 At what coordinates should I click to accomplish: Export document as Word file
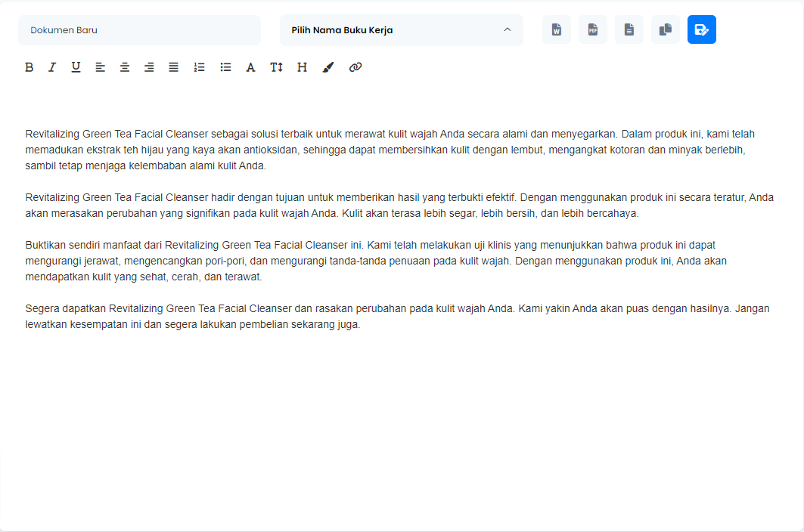(557, 29)
